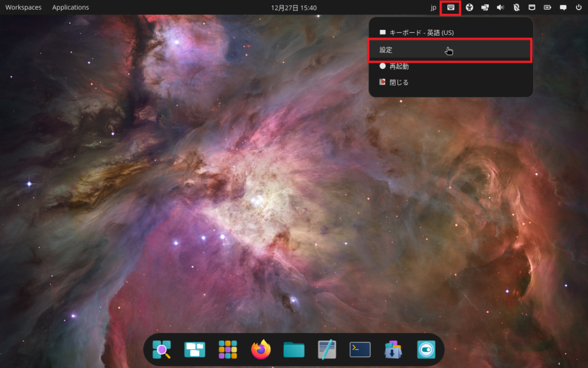The width and height of the screenshot is (588, 368).
Task: Click the workspaces overview icon in the dock
Action: (195, 350)
